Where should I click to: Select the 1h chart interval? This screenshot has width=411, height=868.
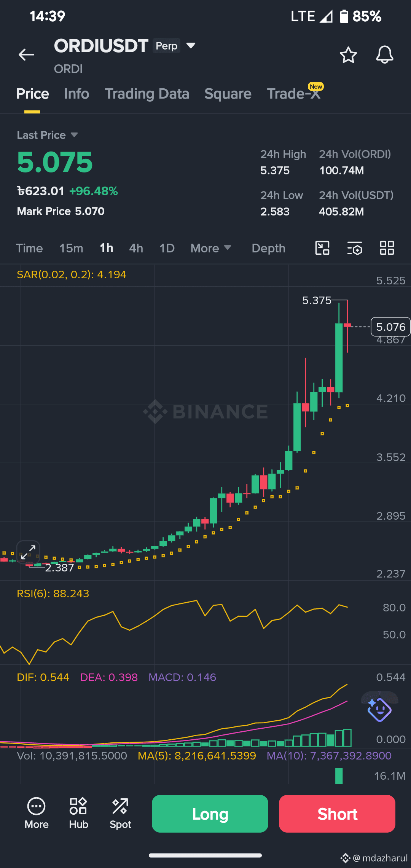pyautogui.click(x=107, y=248)
